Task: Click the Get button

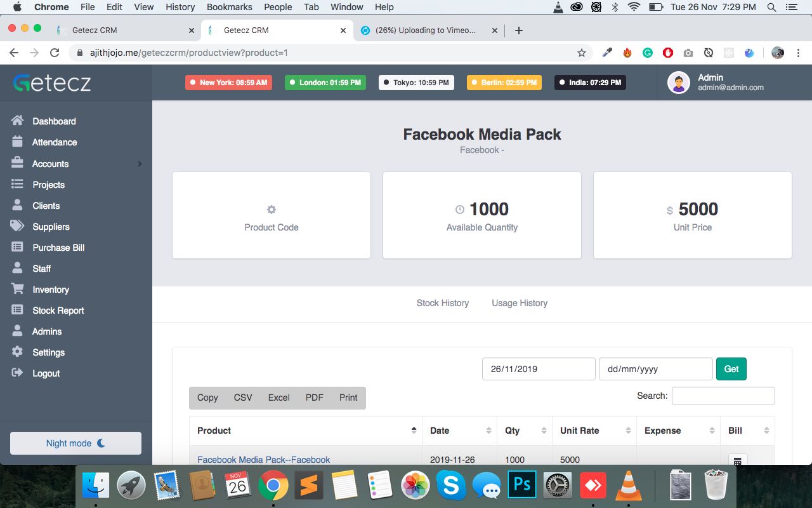Action: (731, 369)
